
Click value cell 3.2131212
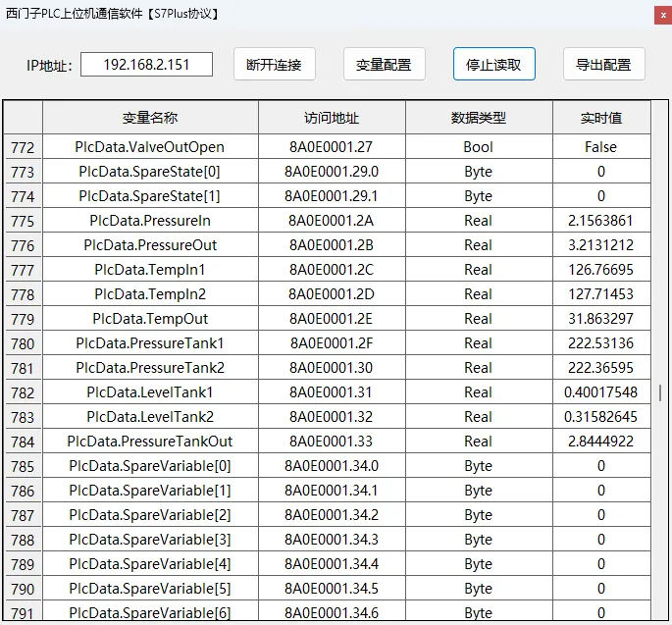601,245
